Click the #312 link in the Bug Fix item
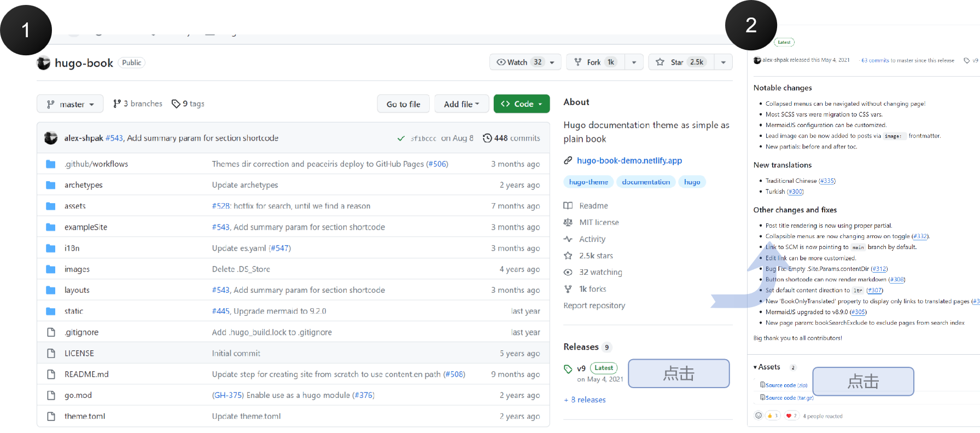This screenshot has height=433, width=980. (x=879, y=269)
